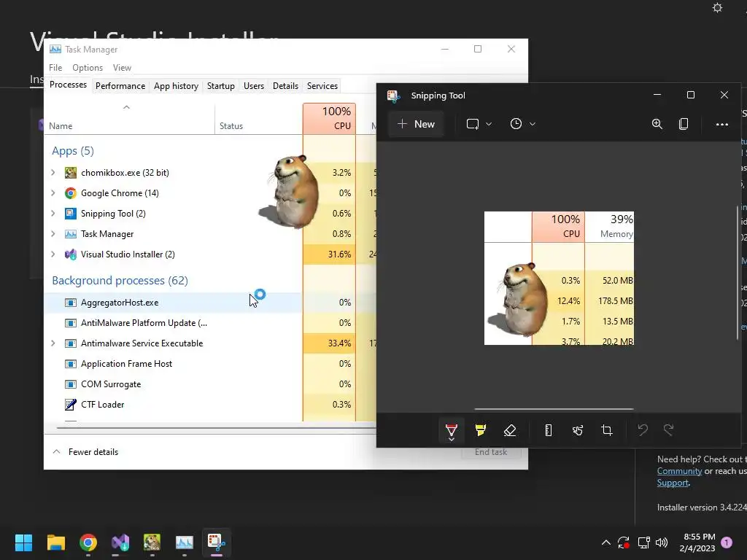The image size is (747, 560).
Task: Open the notification center badge
Action: click(x=727, y=542)
